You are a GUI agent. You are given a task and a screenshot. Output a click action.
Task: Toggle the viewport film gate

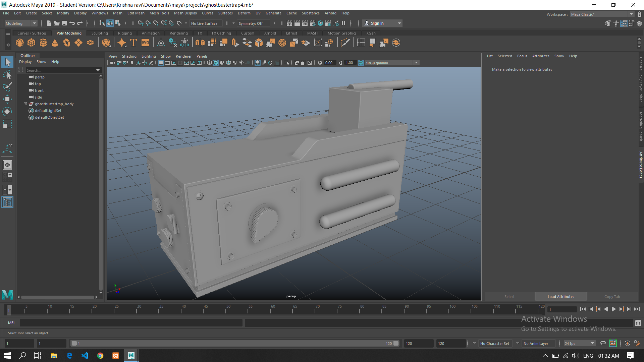coord(167,63)
